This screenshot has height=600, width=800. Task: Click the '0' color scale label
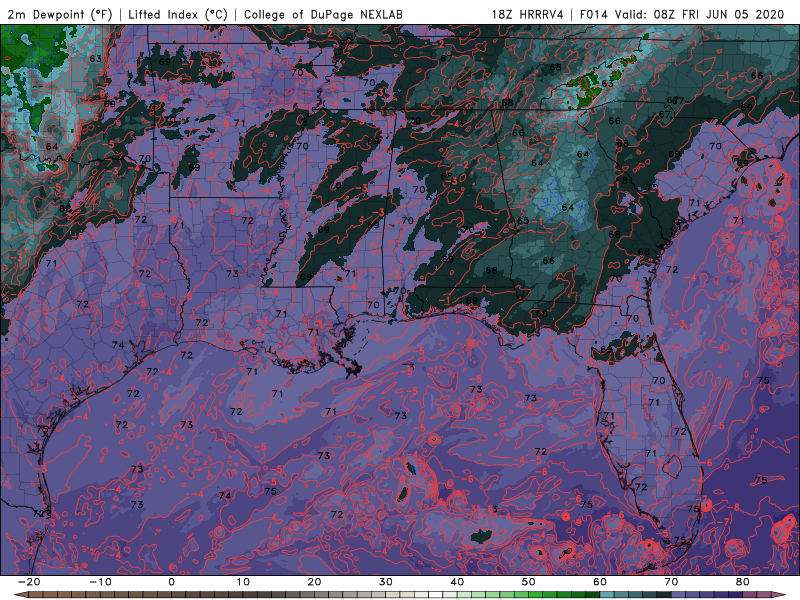pyautogui.click(x=171, y=582)
